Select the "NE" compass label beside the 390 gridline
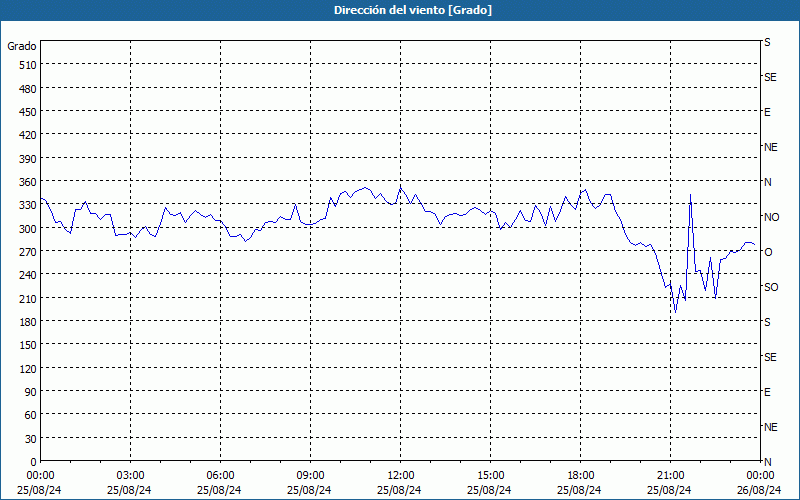Viewport: 800px width, 500px height. coord(770,147)
